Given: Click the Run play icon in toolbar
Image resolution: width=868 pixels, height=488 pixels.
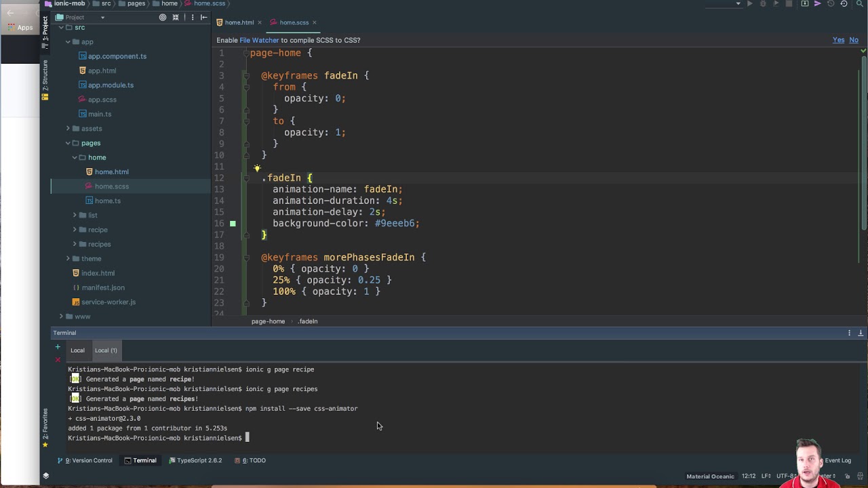Looking at the screenshot, I should [x=749, y=3].
